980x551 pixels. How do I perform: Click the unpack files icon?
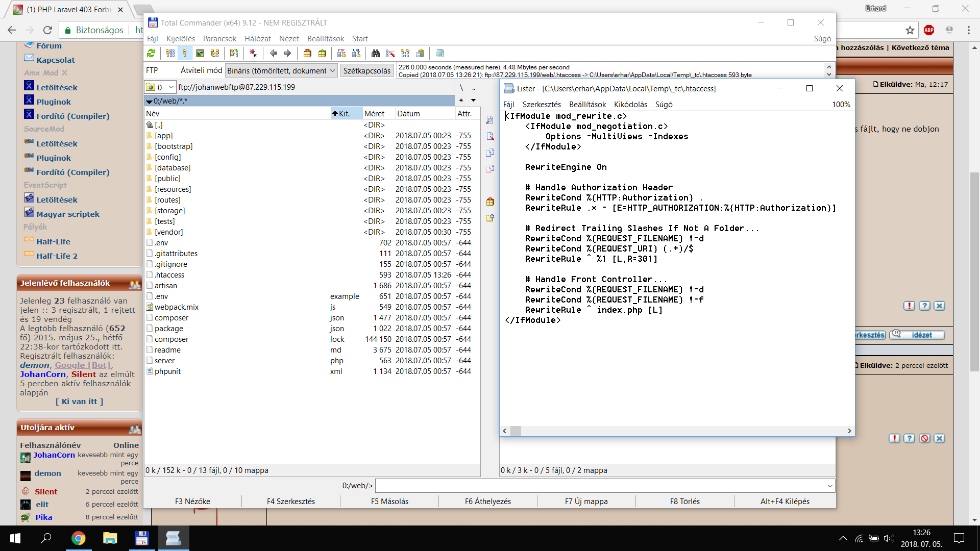point(322,53)
